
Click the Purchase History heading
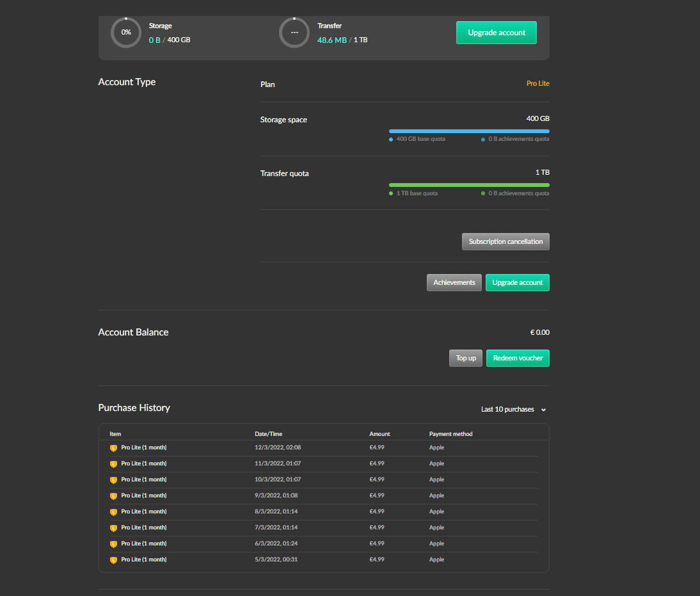click(x=134, y=408)
